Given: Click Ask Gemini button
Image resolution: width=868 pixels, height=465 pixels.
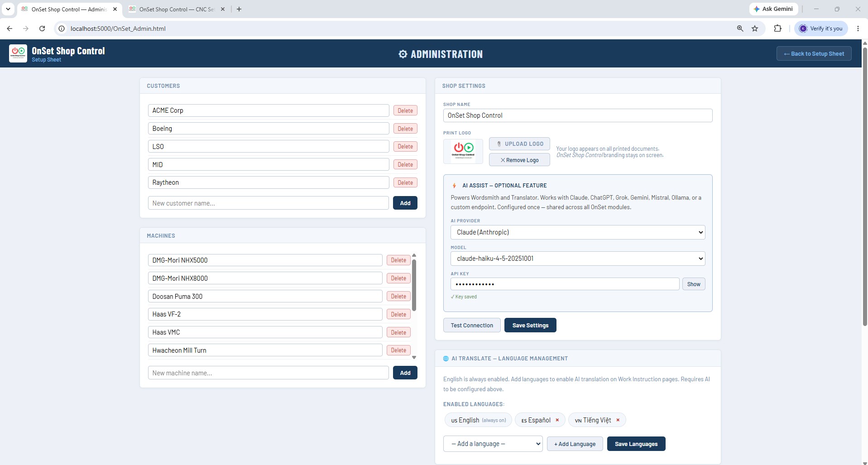Looking at the screenshot, I should (773, 9).
